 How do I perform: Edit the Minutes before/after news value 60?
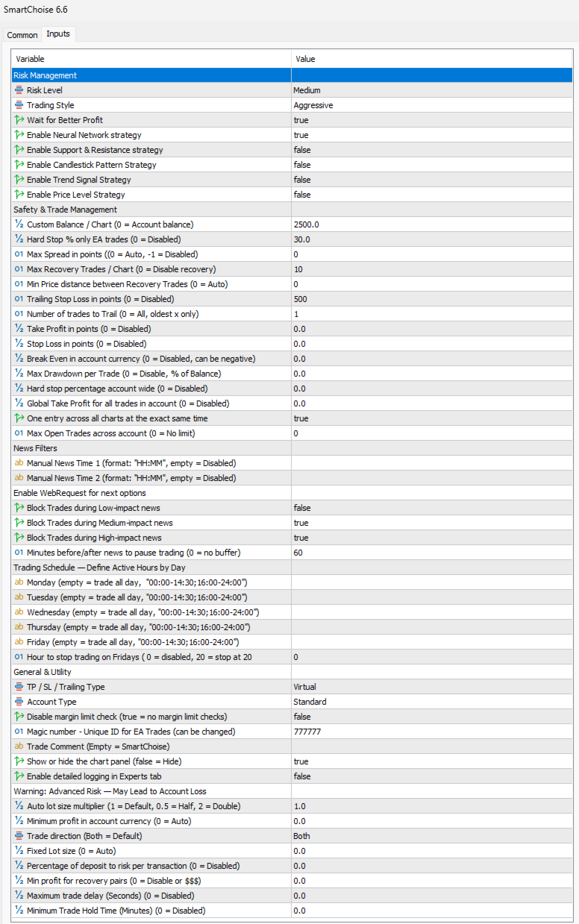[432, 553]
